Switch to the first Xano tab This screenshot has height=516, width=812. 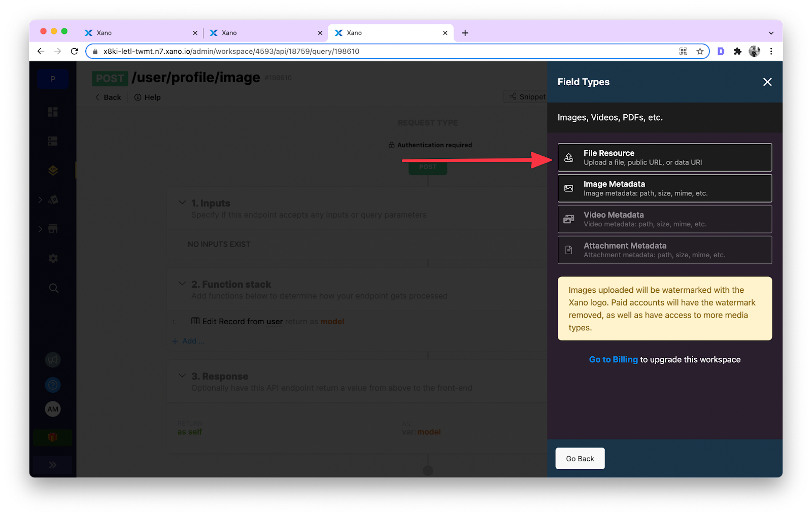click(x=137, y=32)
